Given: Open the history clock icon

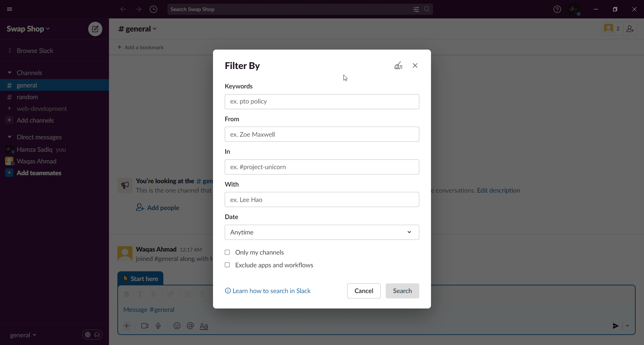Looking at the screenshot, I should point(154,9).
